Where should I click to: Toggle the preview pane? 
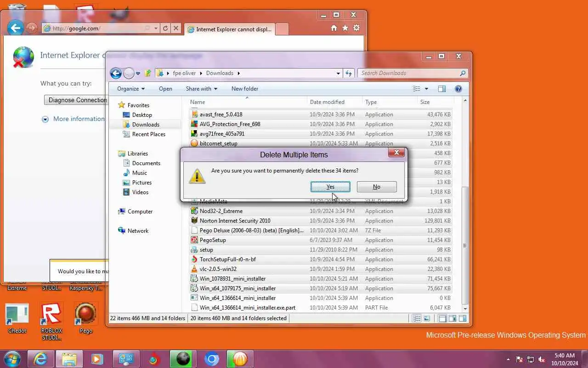[x=442, y=89]
